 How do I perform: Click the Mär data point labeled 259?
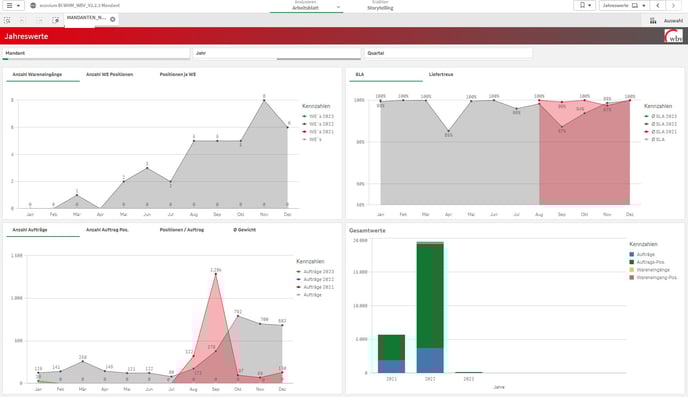pyautogui.click(x=82, y=362)
